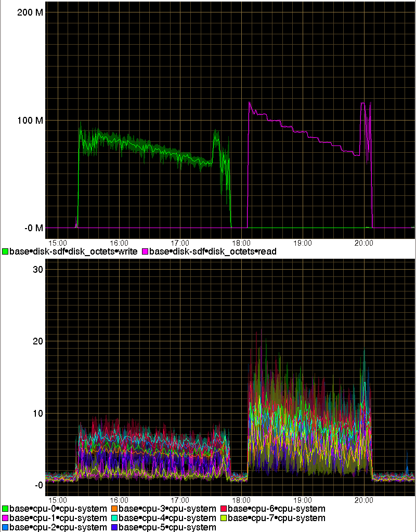Select the base•cpu-6•cpu-system legend text
Image resolution: width=416 pixels, height=532 pixels.
tap(277, 509)
